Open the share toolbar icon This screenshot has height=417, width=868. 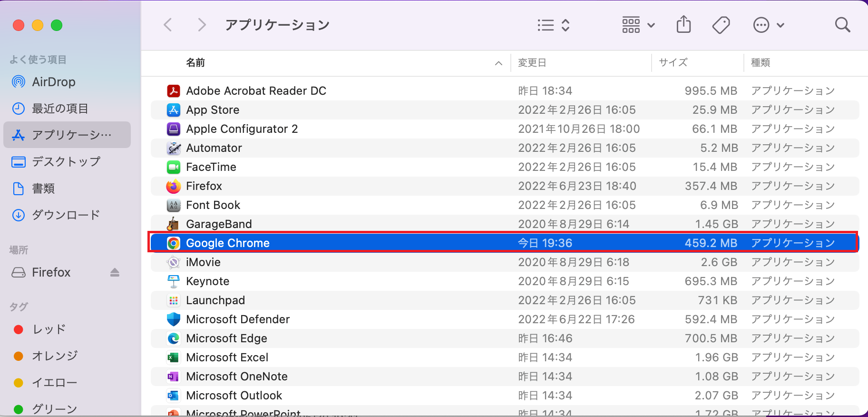click(x=683, y=24)
